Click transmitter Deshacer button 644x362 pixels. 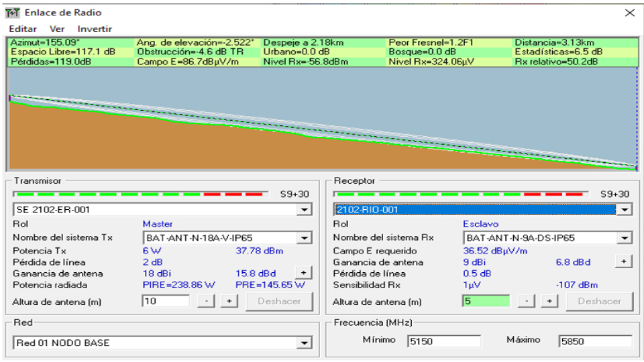tap(279, 301)
